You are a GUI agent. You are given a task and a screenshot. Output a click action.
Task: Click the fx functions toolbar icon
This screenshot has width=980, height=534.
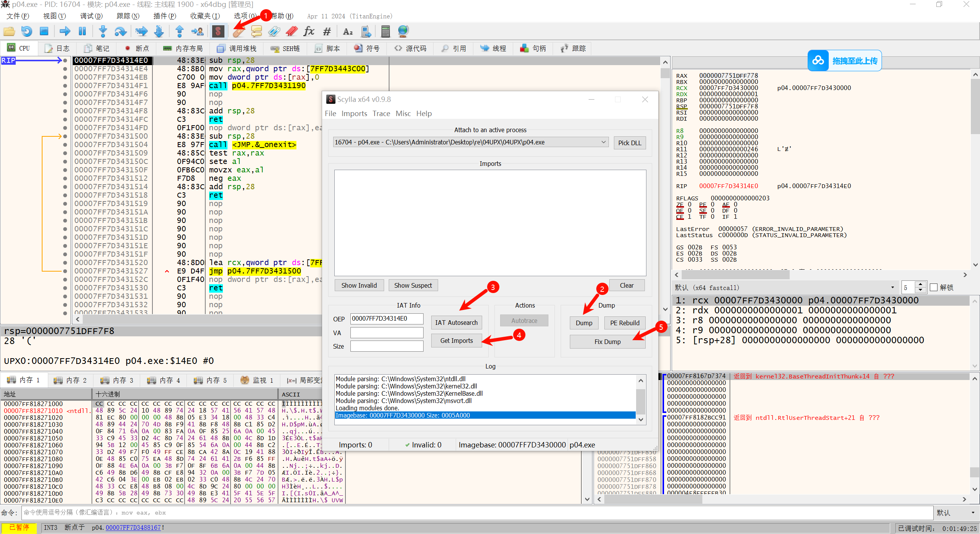[x=309, y=31]
